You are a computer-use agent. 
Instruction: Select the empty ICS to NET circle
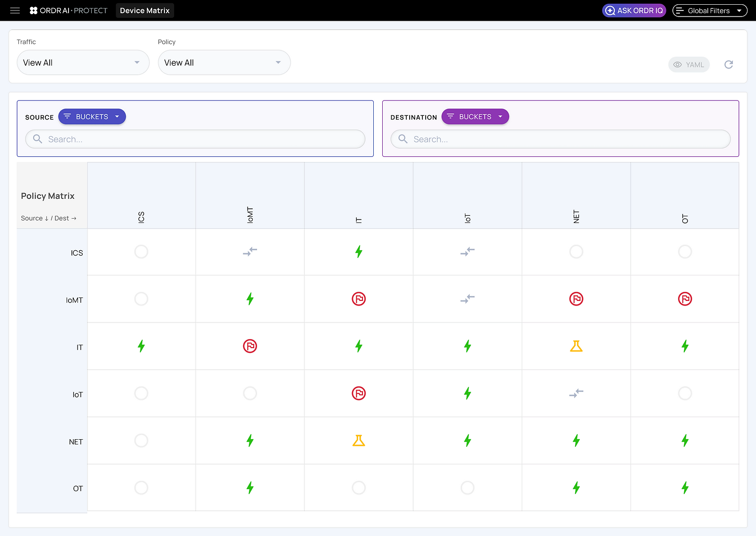coord(576,252)
